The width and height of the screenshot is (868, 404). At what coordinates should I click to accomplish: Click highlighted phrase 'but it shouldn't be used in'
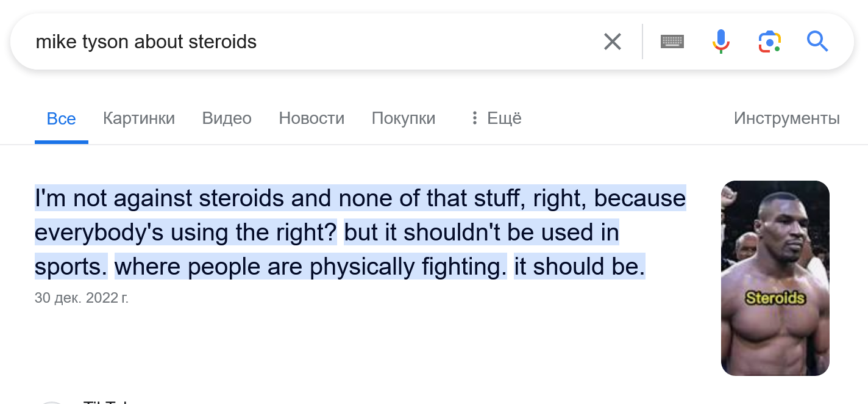pyautogui.click(x=482, y=233)
